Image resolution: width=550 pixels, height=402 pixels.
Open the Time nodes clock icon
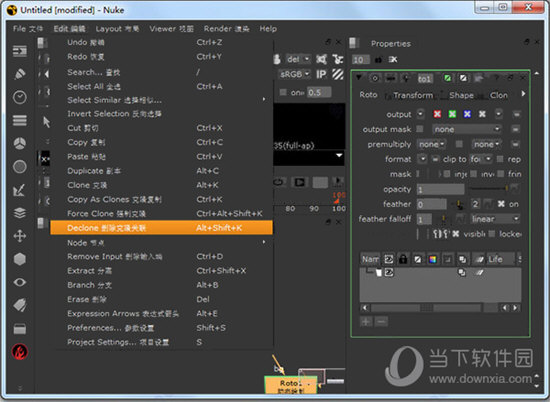[x=20, y=97]
